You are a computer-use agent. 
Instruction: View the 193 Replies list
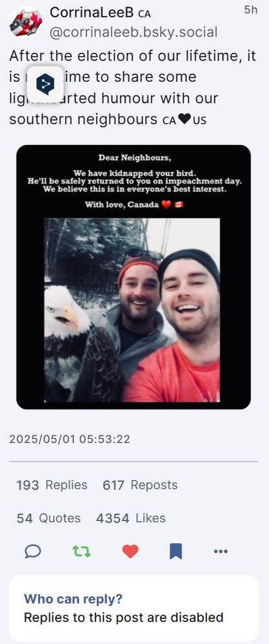pos(52,485)
